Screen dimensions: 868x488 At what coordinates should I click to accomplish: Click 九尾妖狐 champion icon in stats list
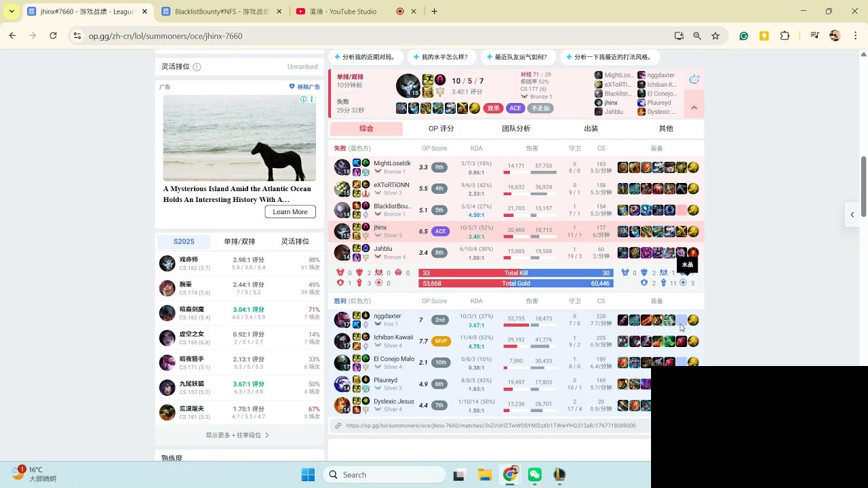point(167,388)
